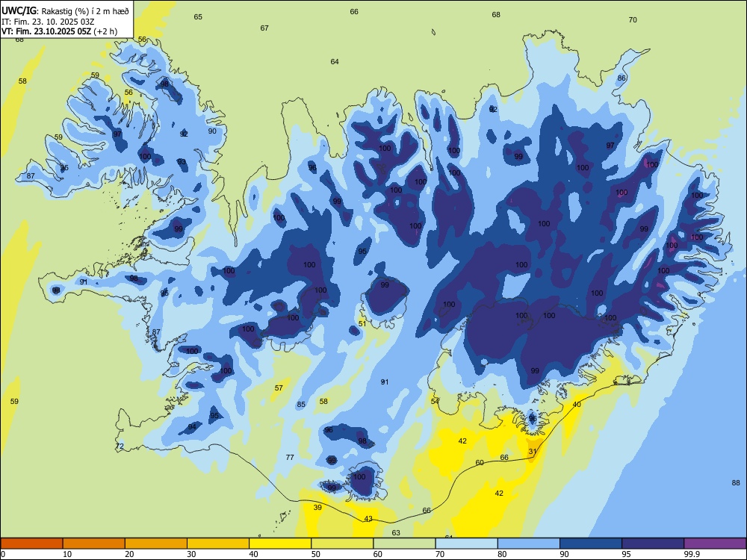Viewport: 747px width, 560px height.
Task: Click the map value '65' at the top left
Action: [x=198, y=17]
